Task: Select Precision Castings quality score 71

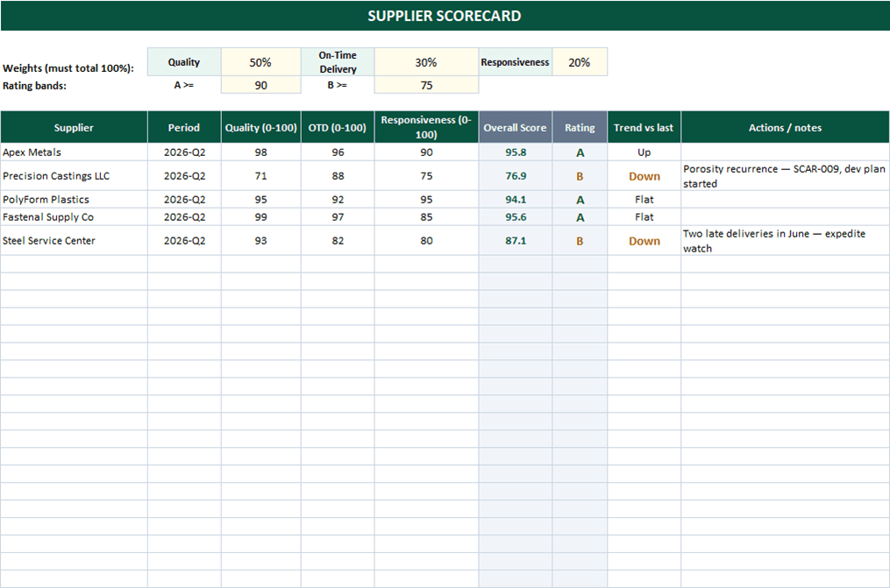Action: click(x=260, y=176)
